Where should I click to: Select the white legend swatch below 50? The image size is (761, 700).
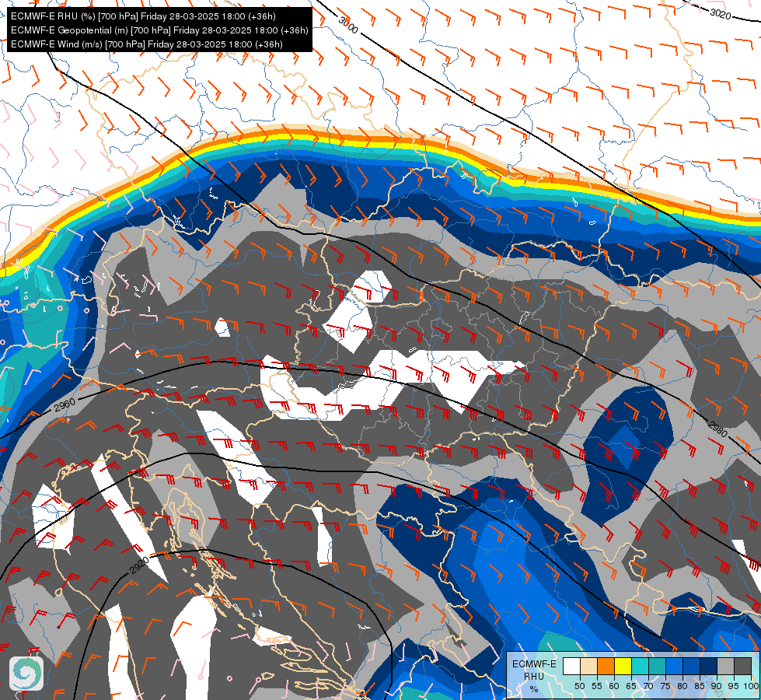(x=571, y=666)
